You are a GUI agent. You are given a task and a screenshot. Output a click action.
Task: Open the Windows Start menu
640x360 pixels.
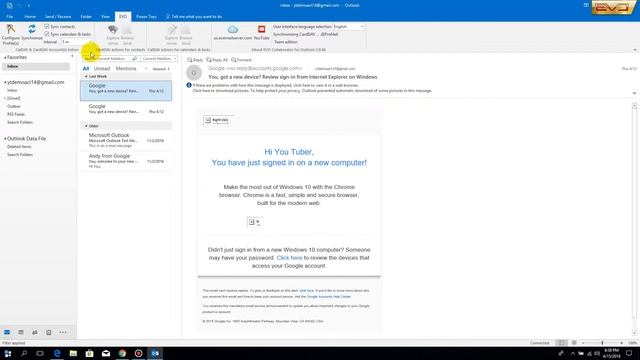[x=8, y=353]
